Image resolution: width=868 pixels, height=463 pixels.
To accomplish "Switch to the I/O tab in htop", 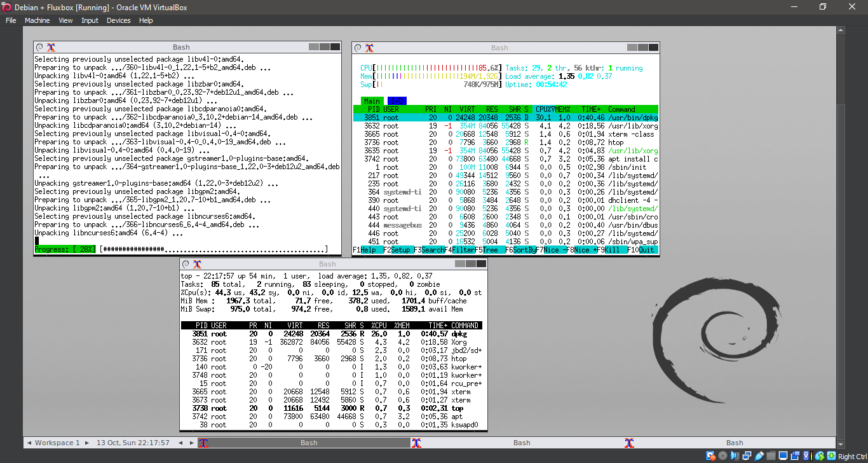I will click(x=397, y=100).
